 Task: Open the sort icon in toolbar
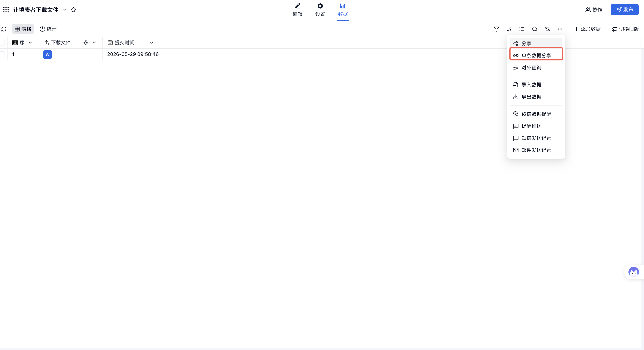pos(509,29)
